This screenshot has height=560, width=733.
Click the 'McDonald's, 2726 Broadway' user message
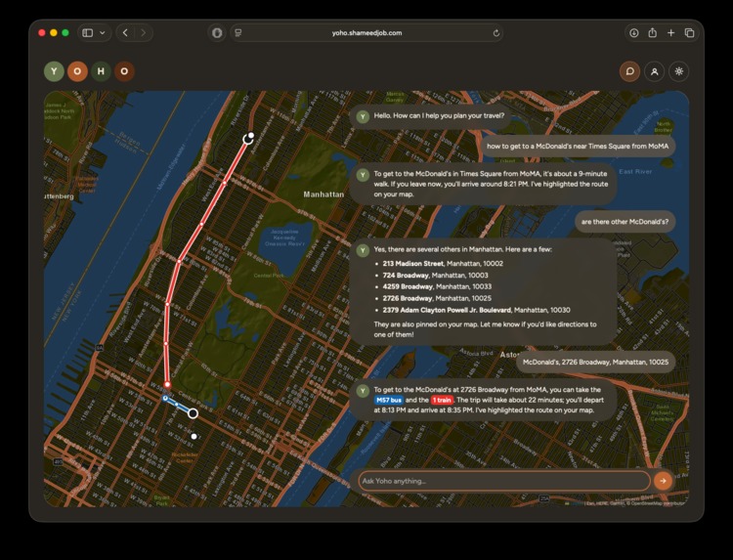(x=595, y=362)
